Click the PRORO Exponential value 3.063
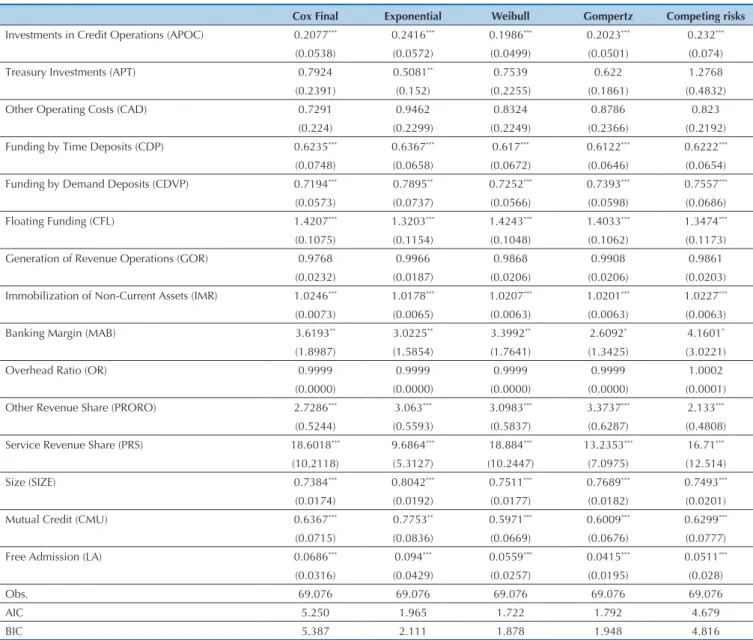The height and width of the screenshot is (640, 753). (413, 408)
